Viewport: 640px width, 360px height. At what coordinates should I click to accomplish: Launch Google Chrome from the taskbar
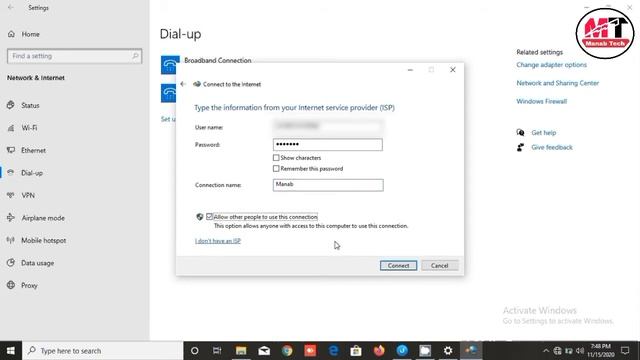pyautogui.click(x=287, y=351)
